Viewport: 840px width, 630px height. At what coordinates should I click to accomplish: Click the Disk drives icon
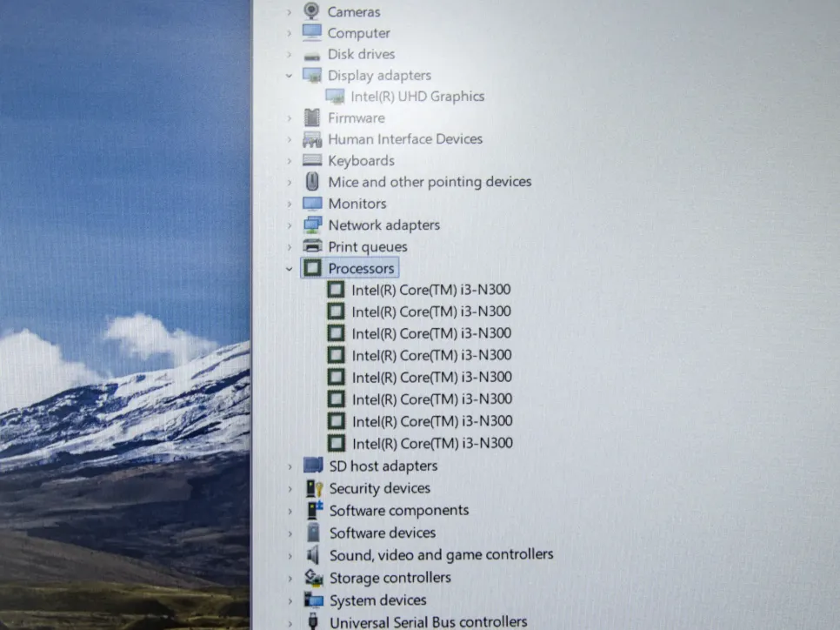click(x=312, y=55)
